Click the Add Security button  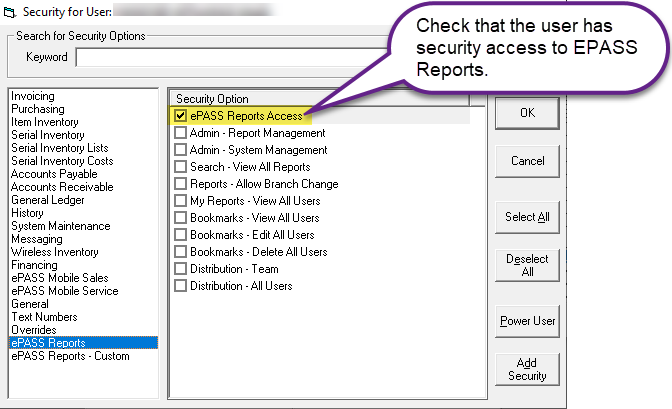(527, 370)
